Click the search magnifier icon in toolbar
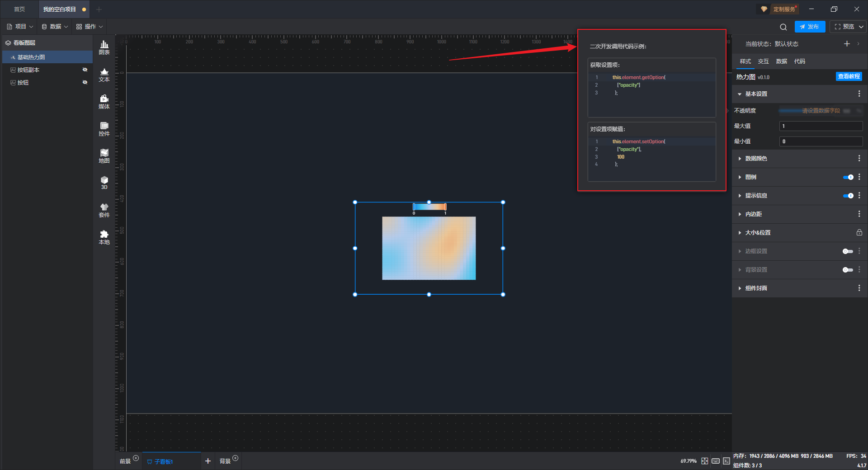This screenshot has height=470, width=868. pyautogui.click(x=783, y=27)
